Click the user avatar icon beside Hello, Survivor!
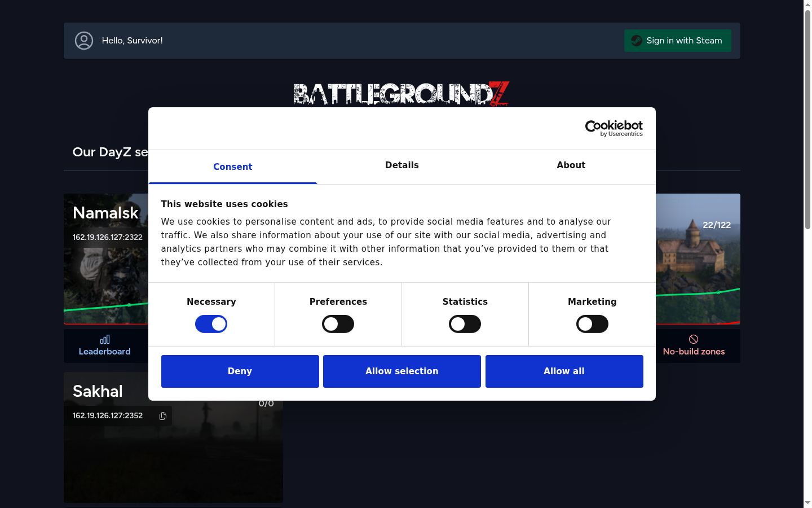 tap(84, 41)
